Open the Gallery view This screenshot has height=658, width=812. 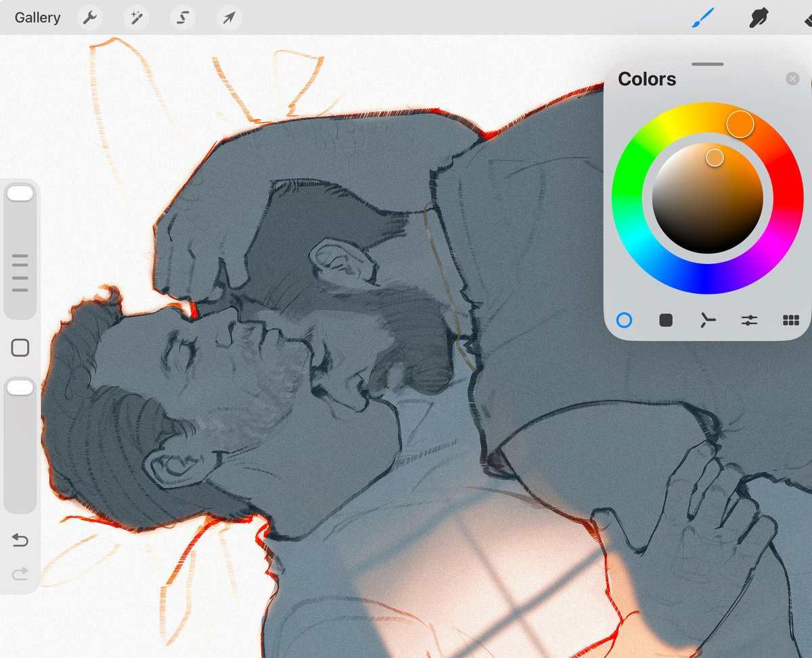click(37, 18)
